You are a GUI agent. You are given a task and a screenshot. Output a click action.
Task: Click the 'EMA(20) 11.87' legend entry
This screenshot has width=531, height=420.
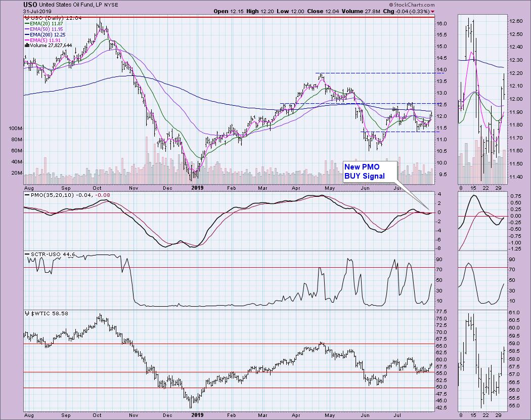(47, 24)
